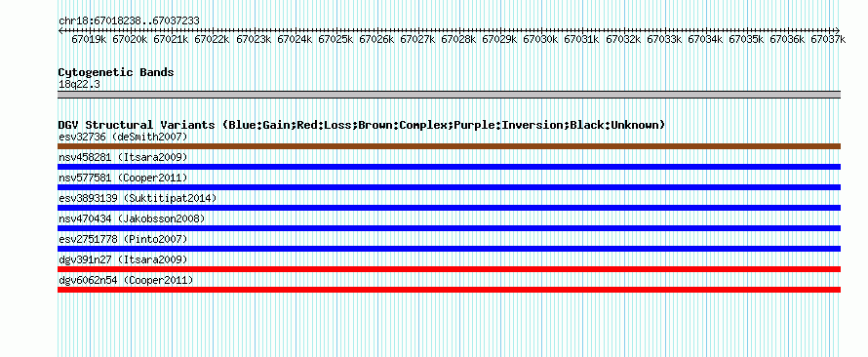Open the nsv470434 (Jakobsson2008) label

[132, 218]
